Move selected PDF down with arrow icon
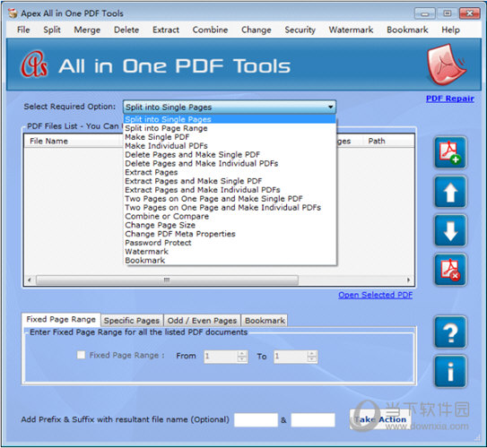487x448 pixels. click(x=450, y=231)
